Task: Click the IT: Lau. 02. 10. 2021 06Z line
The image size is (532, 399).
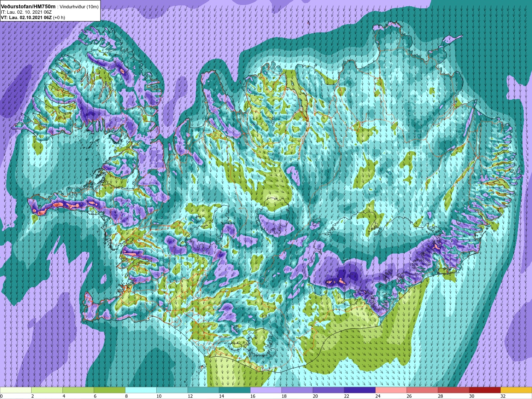Action: [26, 12]
